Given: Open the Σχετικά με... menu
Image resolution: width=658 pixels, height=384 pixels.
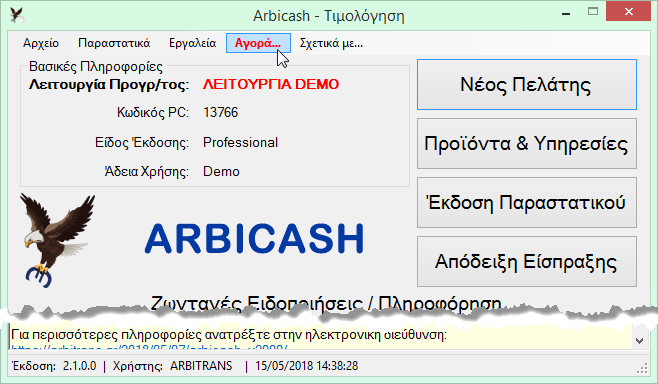Looking at the screenshot, I should point(331,43).
